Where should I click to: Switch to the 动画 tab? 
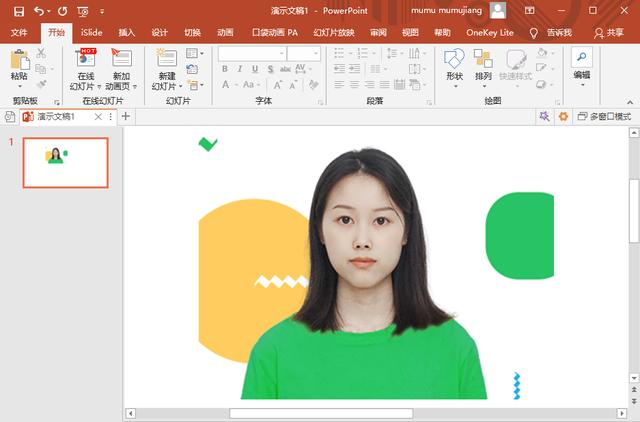point(225,33)
